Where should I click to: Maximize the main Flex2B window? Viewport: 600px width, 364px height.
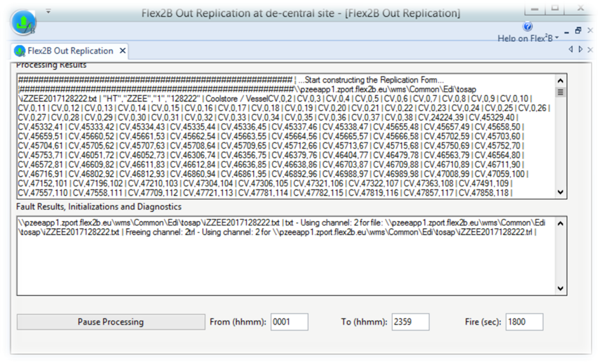[555, 8]
